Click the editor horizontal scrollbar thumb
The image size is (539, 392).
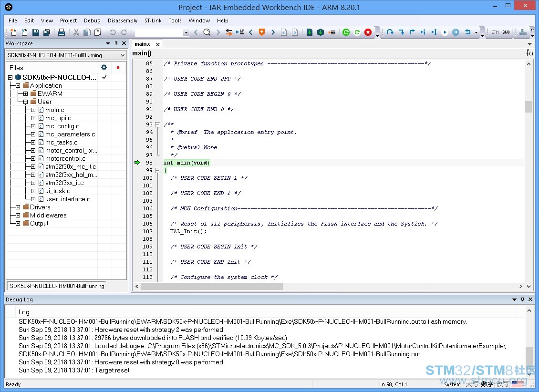[212, 286]
